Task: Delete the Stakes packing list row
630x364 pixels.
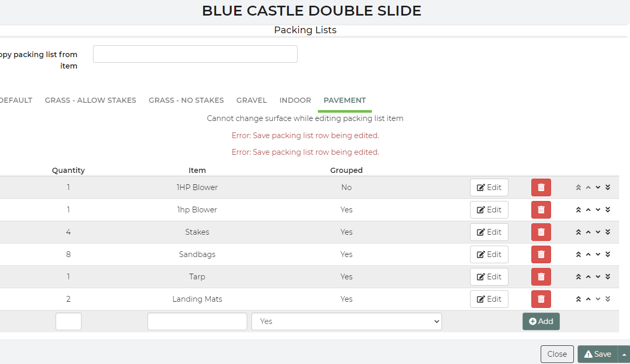Action: click(541, 232)
